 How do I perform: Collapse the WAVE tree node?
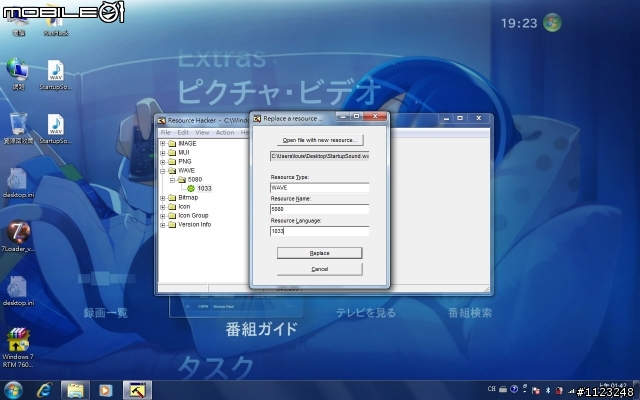162,171
